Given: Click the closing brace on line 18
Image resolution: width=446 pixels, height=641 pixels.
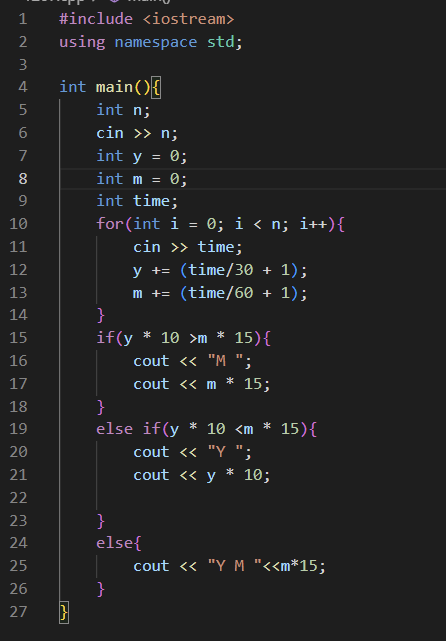Looking at the screenshot, I should pyautogui.click(x=101, y=407).
